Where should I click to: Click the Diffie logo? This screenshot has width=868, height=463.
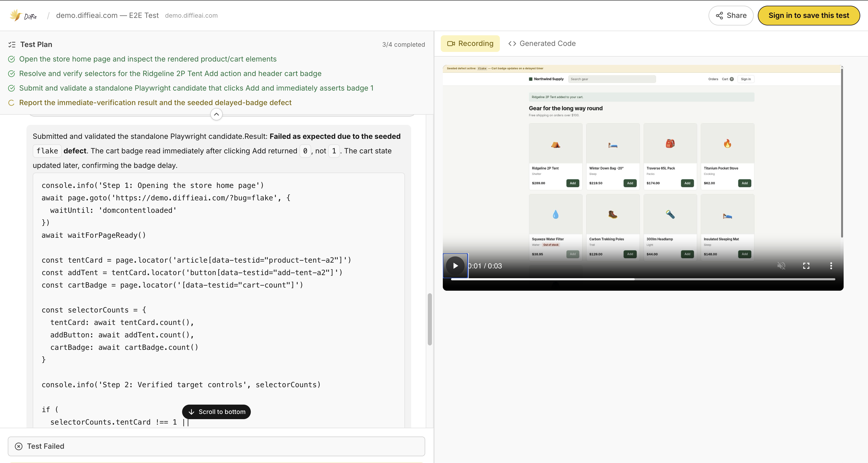(23, 16)
